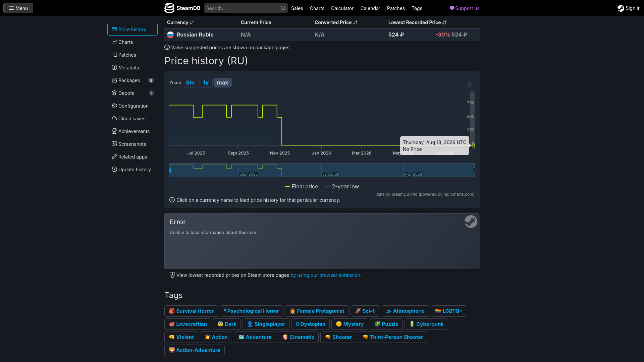Open the Lovecraftian tag

tap(188, 324)
